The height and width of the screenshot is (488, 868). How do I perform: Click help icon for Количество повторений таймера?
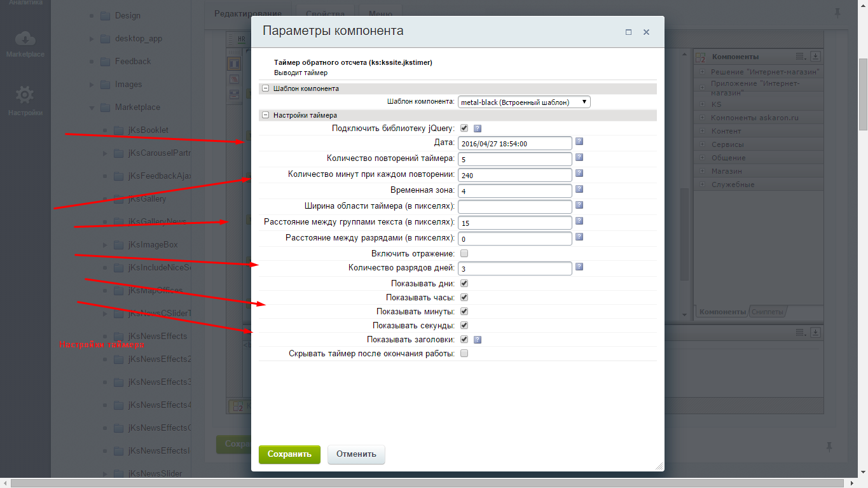[x=579, y=157]
